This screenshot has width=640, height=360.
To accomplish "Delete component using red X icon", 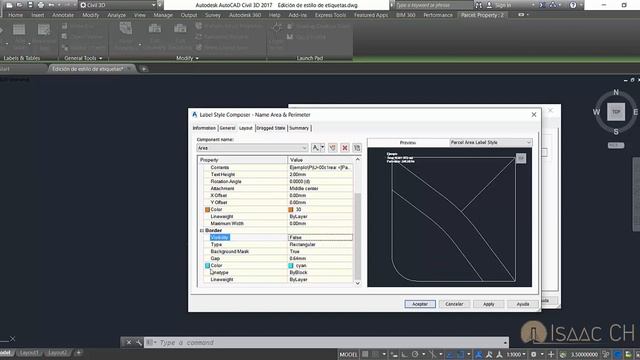I will [x=345, y=148].
